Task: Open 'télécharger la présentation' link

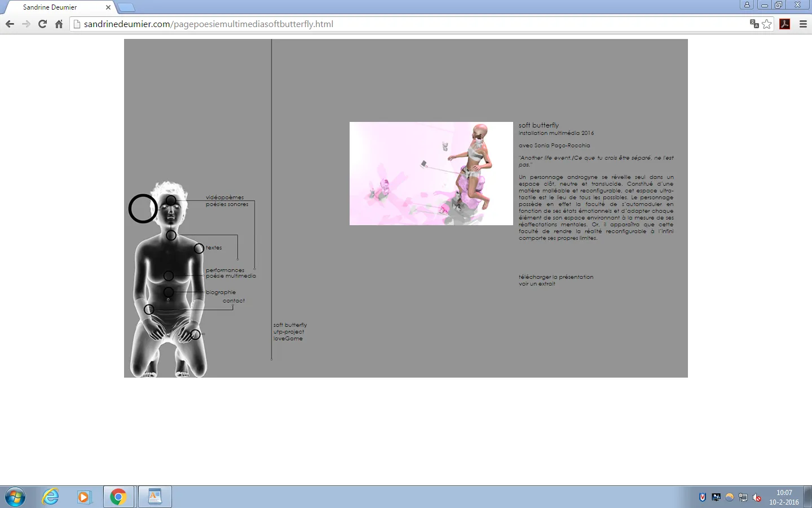Action: tap(555, 277)
